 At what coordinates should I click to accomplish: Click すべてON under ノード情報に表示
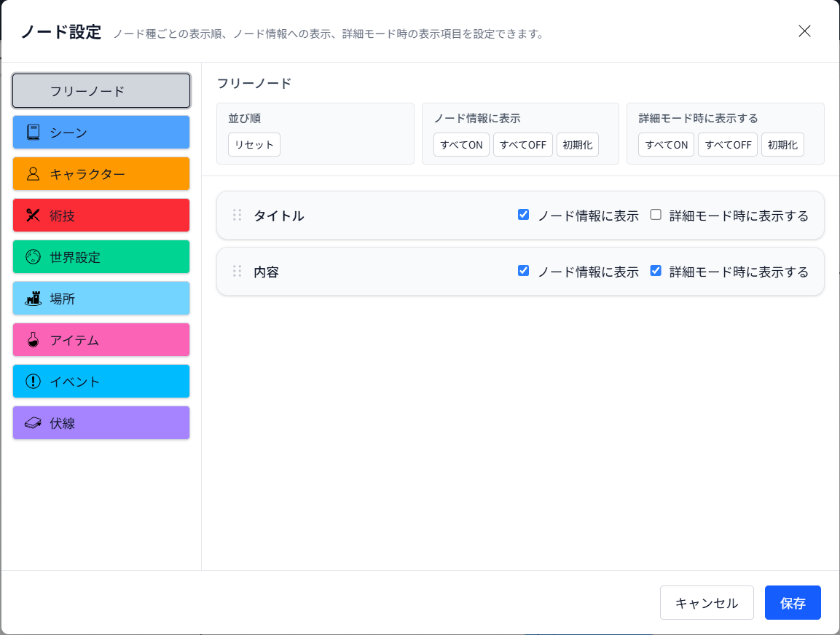pos(461,145)
